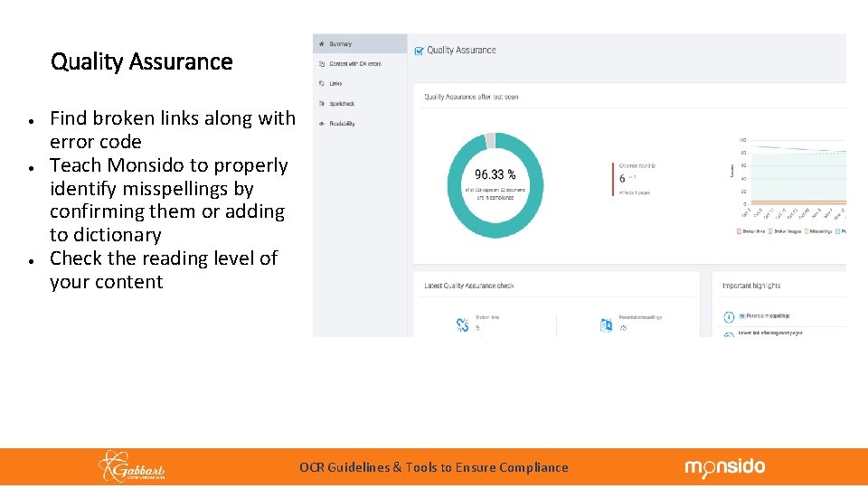The width and height of the screenshot is (868, 488).
Task: Click the Readability eye icon
Action: click(x=322, y=124)
